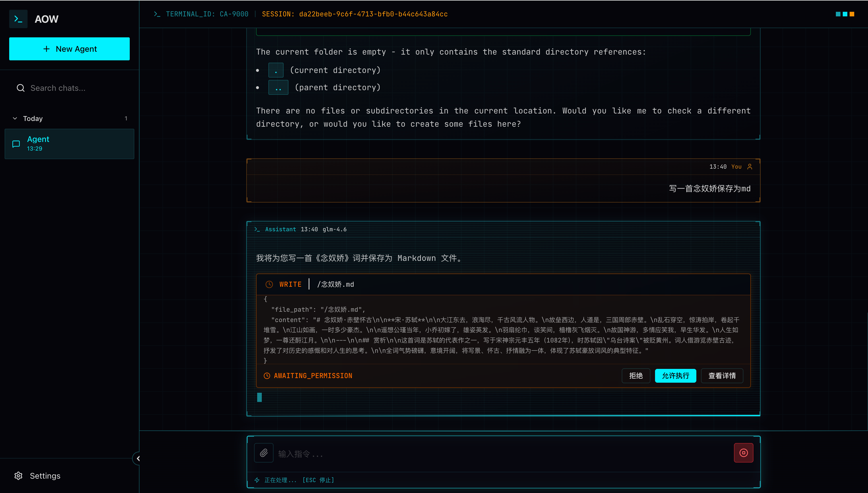Click the orange status square top-right
This screenshot has width=868, height=493.
[x=852, y=14]
